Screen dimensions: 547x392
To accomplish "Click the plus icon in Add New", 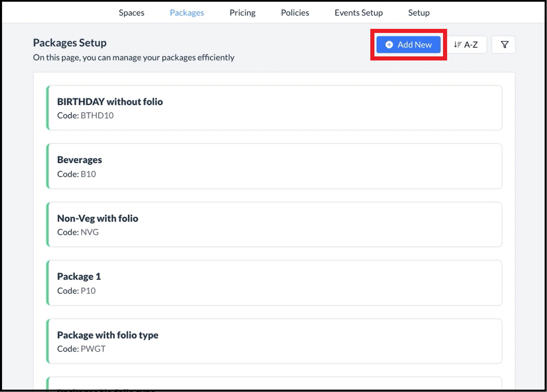I will point(389,45).
